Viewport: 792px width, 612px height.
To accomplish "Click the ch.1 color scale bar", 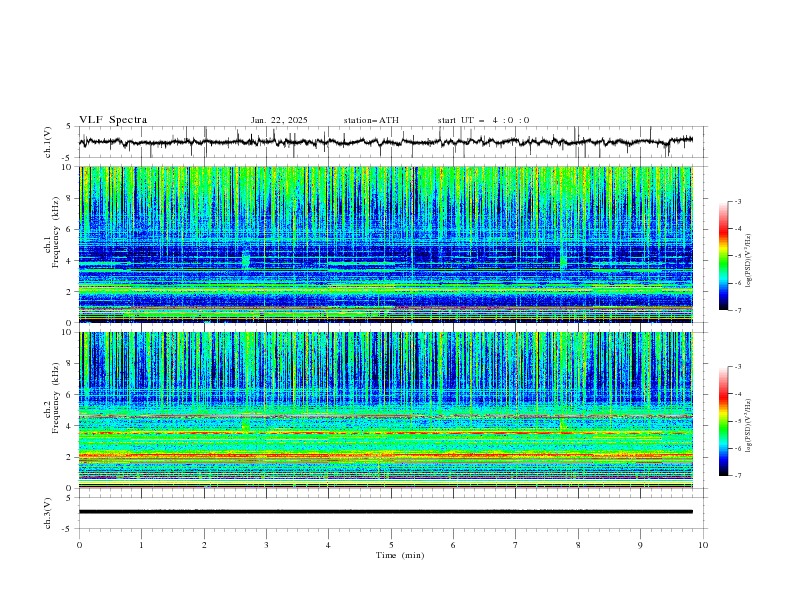I will pyautogui.click(x=723, y=256).
